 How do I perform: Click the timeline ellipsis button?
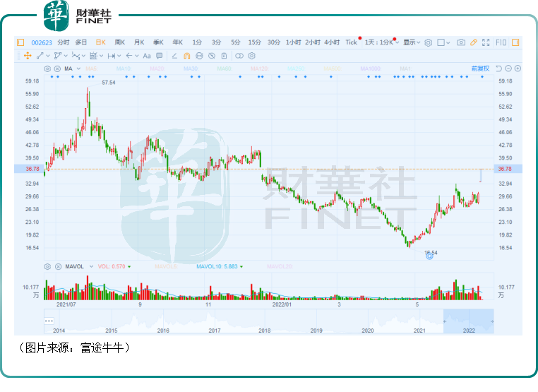(49, 321)
